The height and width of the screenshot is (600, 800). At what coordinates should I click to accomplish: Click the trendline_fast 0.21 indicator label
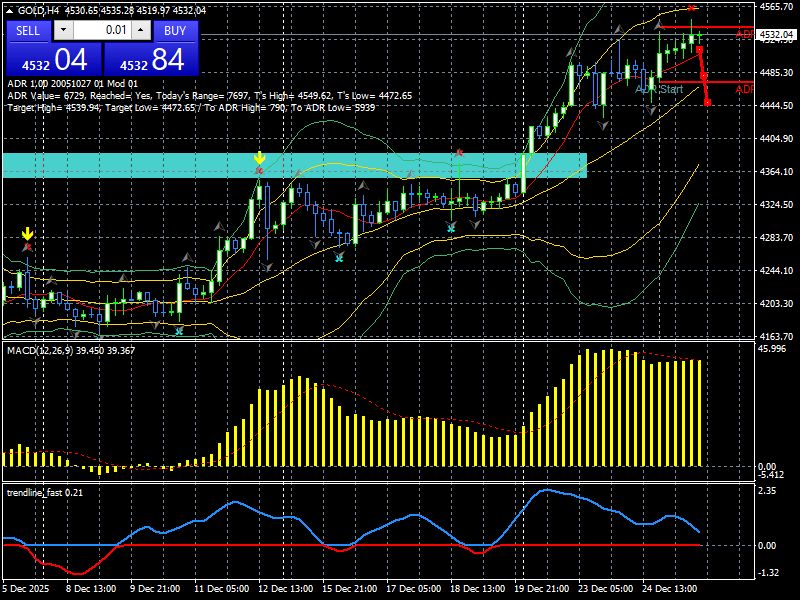(x=44, y=493)
